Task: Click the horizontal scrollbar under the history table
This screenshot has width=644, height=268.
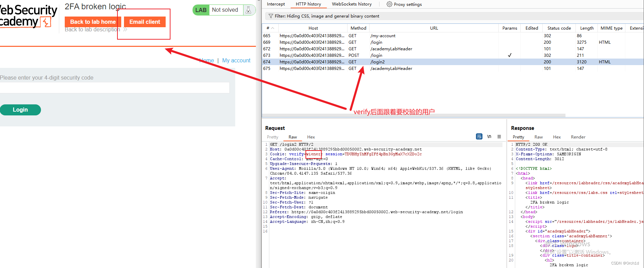Action: point(414,115)
